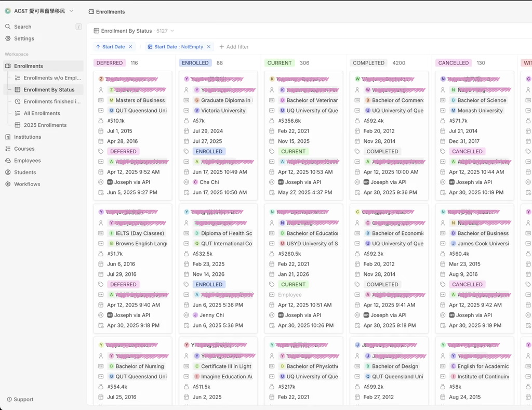Click the Jul 1, 2015 start date
The height and width of the screenshot is (410, 532).
[120, 131]
